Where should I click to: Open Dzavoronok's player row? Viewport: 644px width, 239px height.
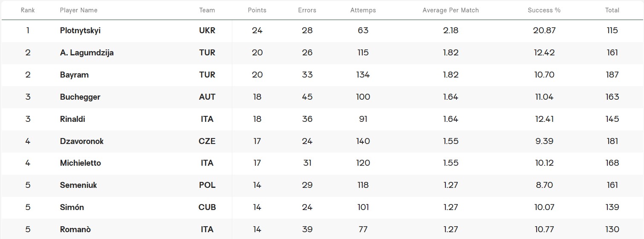[82, 141]
